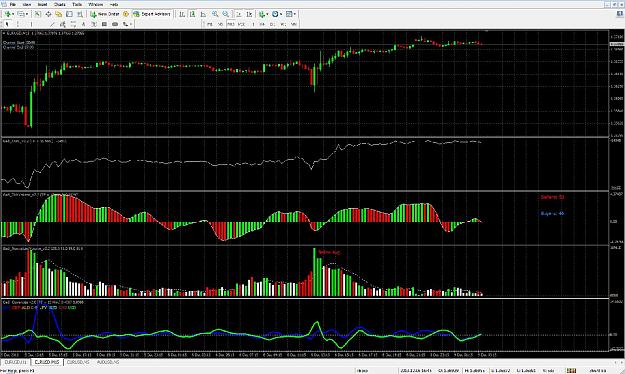Switch the timeframe to H4

[x=262, y=24]
